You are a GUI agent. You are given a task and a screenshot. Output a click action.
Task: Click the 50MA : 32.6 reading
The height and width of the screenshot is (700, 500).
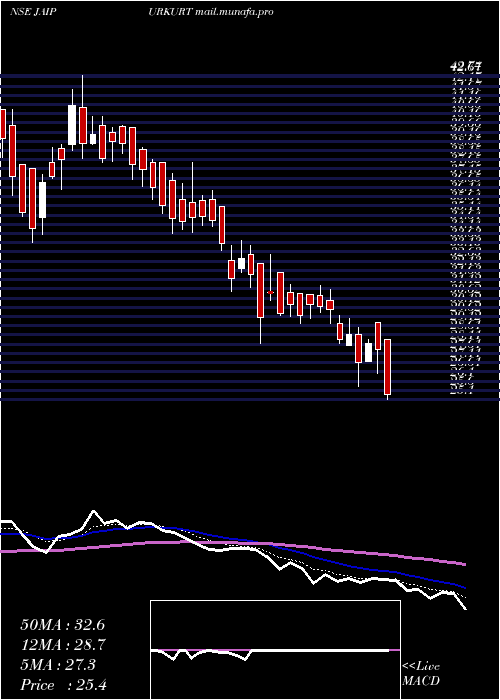[62, 625]
